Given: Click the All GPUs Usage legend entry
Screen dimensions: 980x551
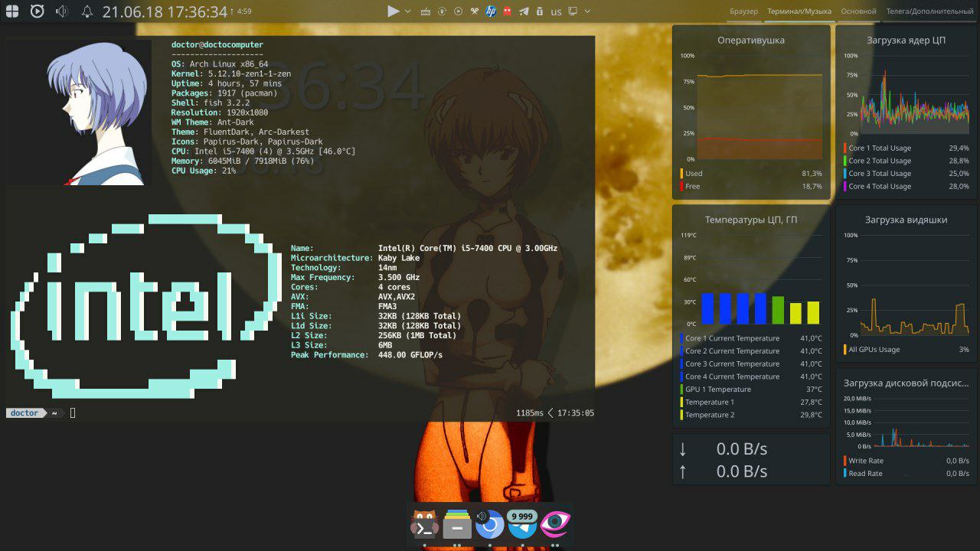Looking at the screenshot, I should click(906, 350).
